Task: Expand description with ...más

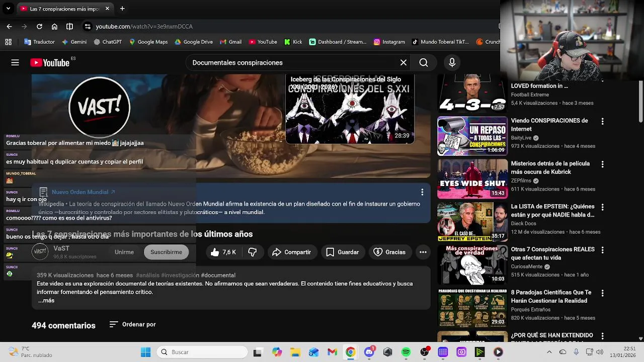Action: coord(46,301)
